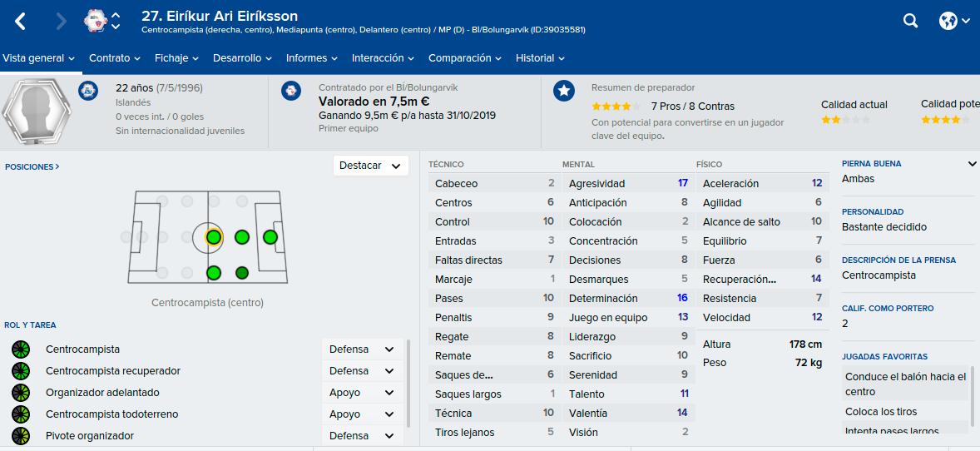Select the attacking midfielder centre position dot
This screenshot has width=980, height=451.
[x=242, y=237]
